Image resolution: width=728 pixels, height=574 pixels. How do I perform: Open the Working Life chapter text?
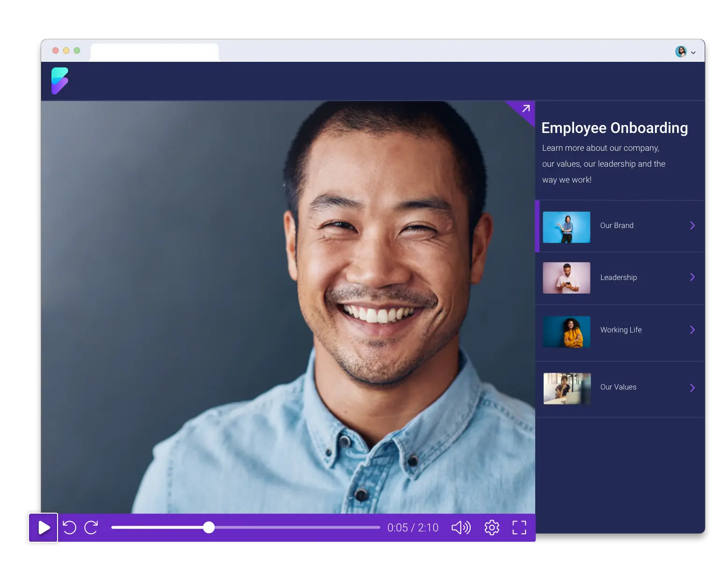pyautogui.click(x=621, y=330)
